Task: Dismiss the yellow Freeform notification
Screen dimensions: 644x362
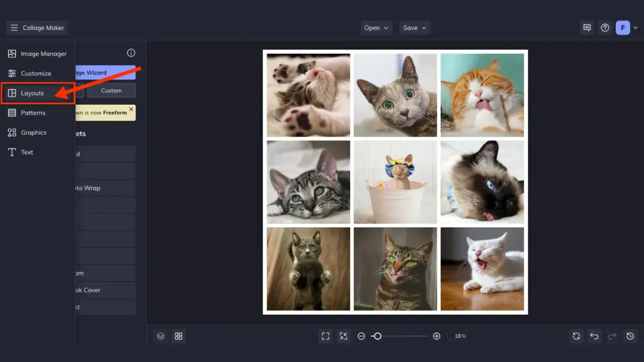Action: tap(131, 109)
